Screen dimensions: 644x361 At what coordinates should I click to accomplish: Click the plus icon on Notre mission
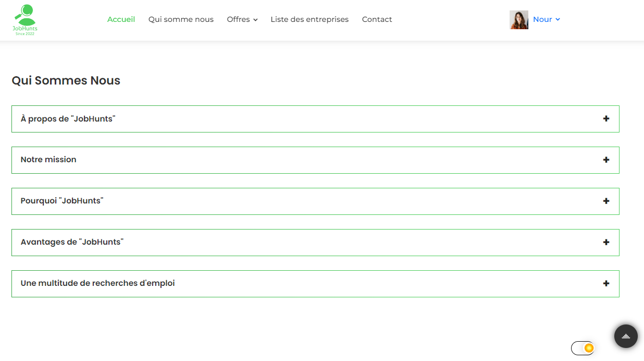coord(606,160)
